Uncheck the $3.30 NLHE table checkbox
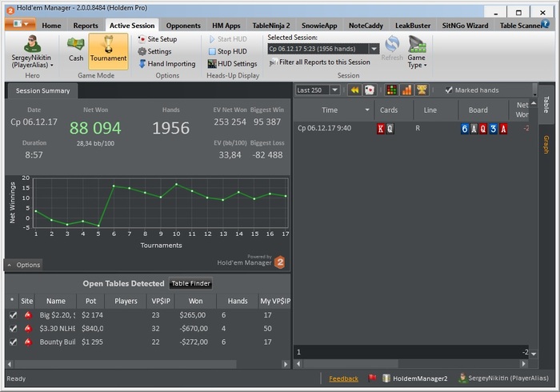The width and height of the screenshot is (560, 392). pyautogui.click(x=14, y=329)
